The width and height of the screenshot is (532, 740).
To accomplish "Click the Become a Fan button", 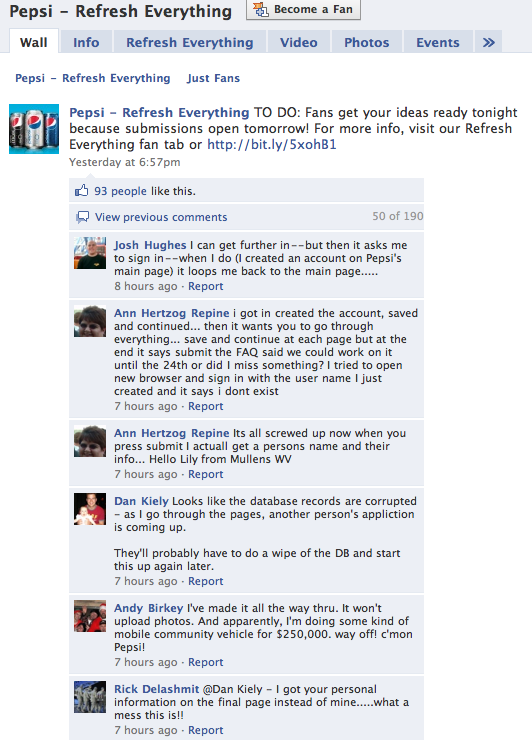I will 304,9.
